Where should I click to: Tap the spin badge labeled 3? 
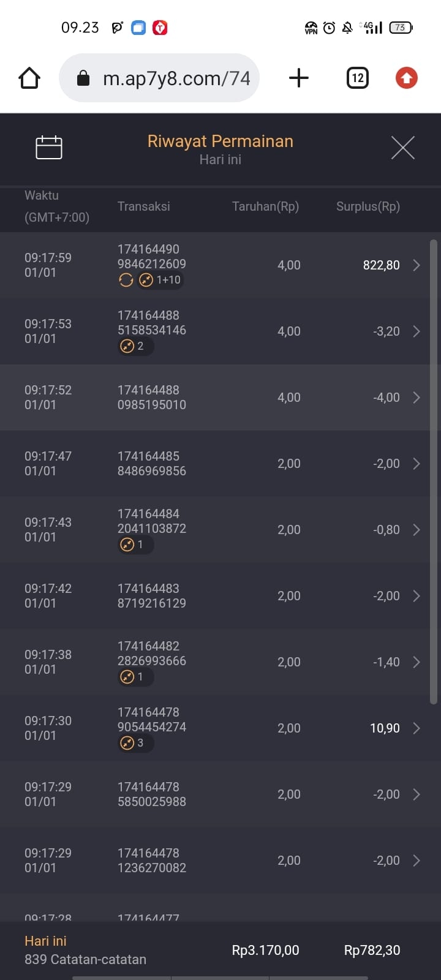(x=134, y=744)
